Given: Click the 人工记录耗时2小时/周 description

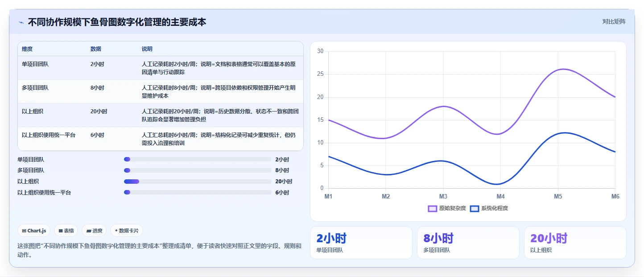Looking at the screenshot, I should [219, 68].
